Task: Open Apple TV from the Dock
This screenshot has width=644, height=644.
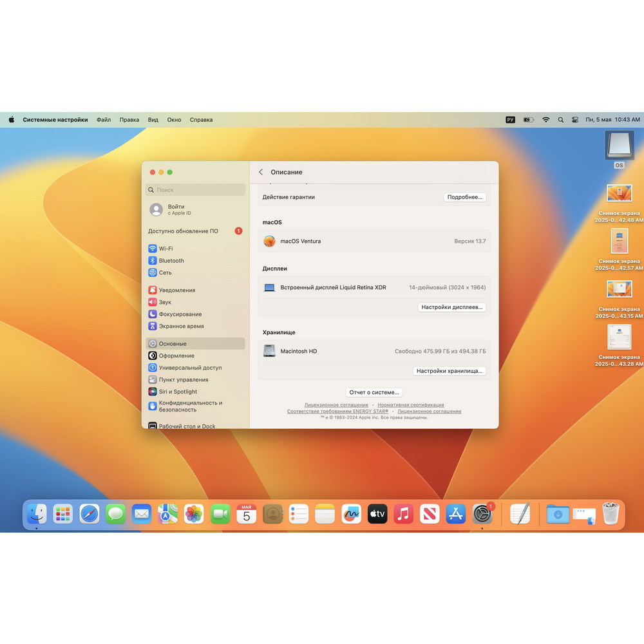Action: pyautogui.click(x=377, y=514)
